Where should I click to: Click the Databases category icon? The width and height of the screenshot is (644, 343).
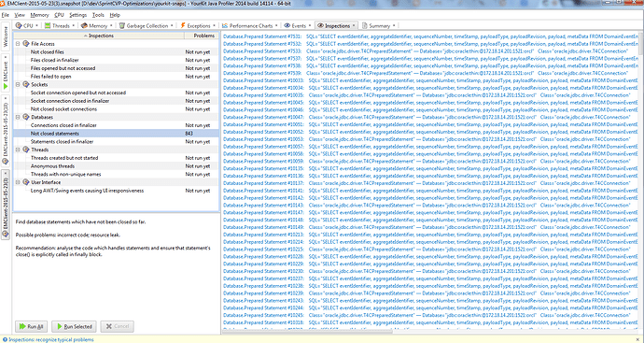tap(26, 117)
